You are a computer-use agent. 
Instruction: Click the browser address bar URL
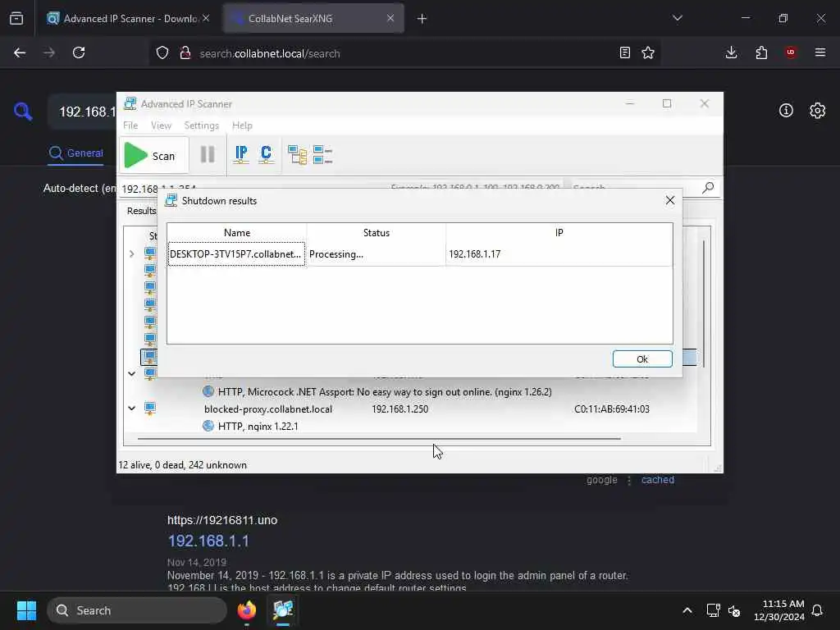click(x=269, y=53)
